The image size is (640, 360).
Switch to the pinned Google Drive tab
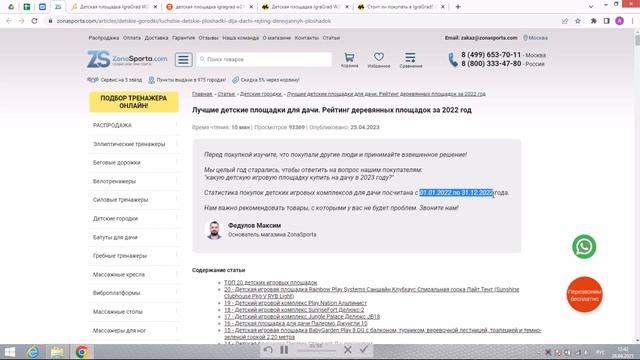tap(11, 7)
